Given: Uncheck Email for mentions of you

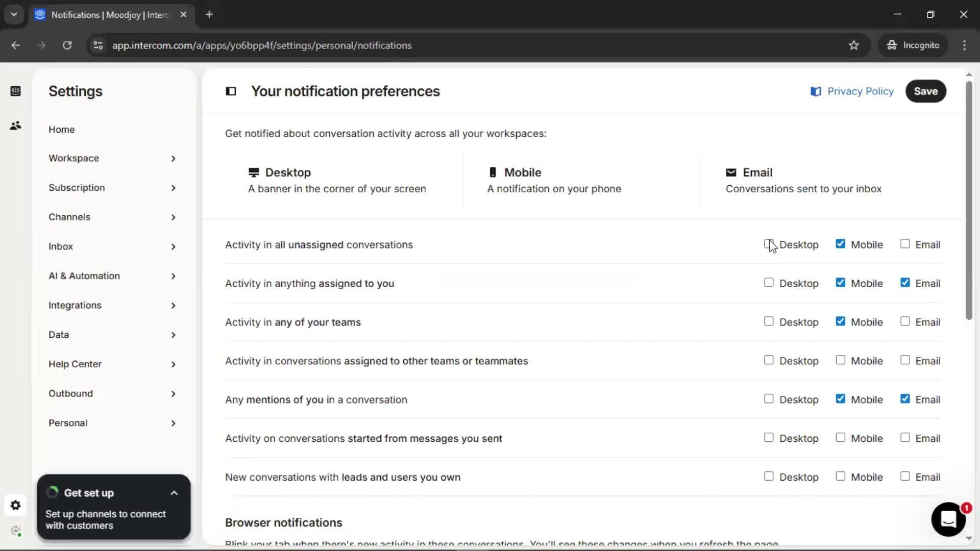Looking at the screenshot, I should (905, 399).
